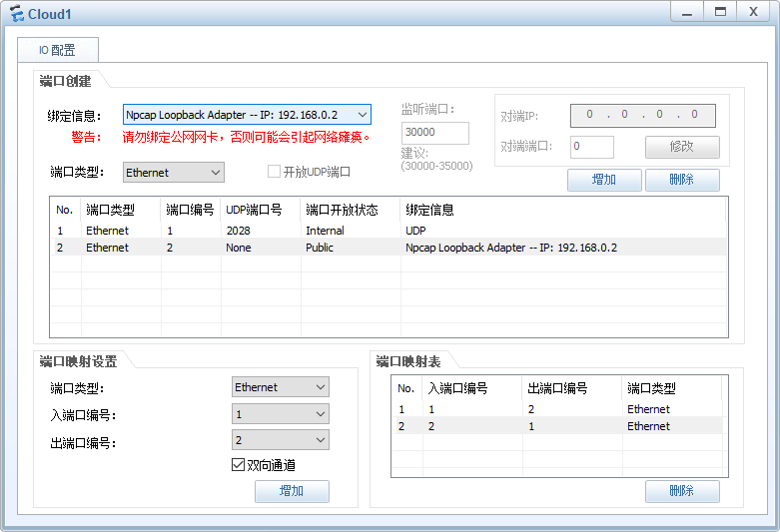Open the 绑定信息 Npcap Loopback Adapter dropdown

pyautogui.click(x=247, y=115)
